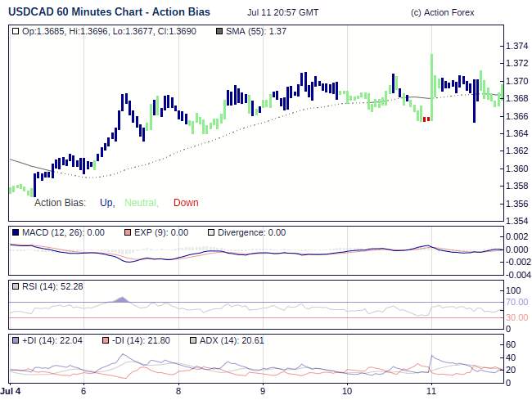Select the ADX (14) legend swatch
This screenshot has height=400, width=532.
(193, 340)
